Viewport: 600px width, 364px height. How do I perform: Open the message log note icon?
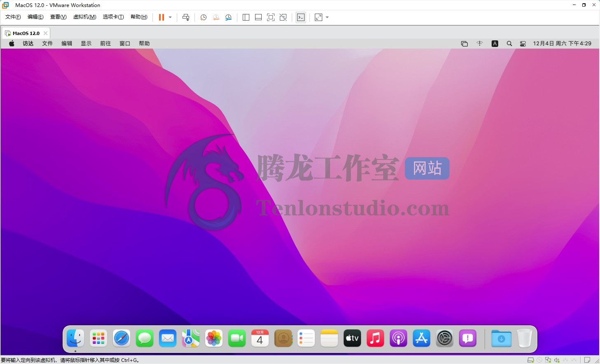tap(587, 360)
